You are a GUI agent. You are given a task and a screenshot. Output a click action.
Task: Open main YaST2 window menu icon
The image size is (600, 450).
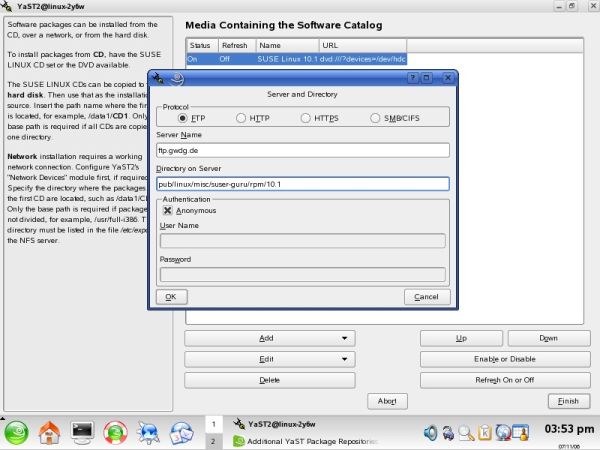click(7, 6)
